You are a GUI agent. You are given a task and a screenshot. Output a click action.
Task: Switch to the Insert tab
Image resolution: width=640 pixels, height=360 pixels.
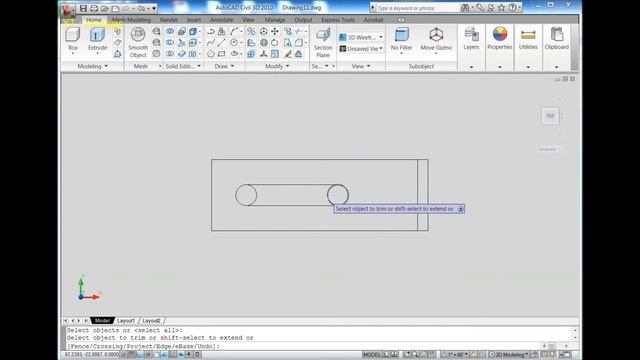point(194,20)
